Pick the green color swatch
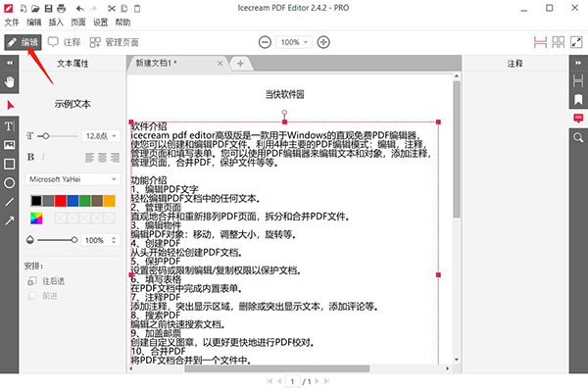This screenshot has width=588, height=389. tap(84, 201)
